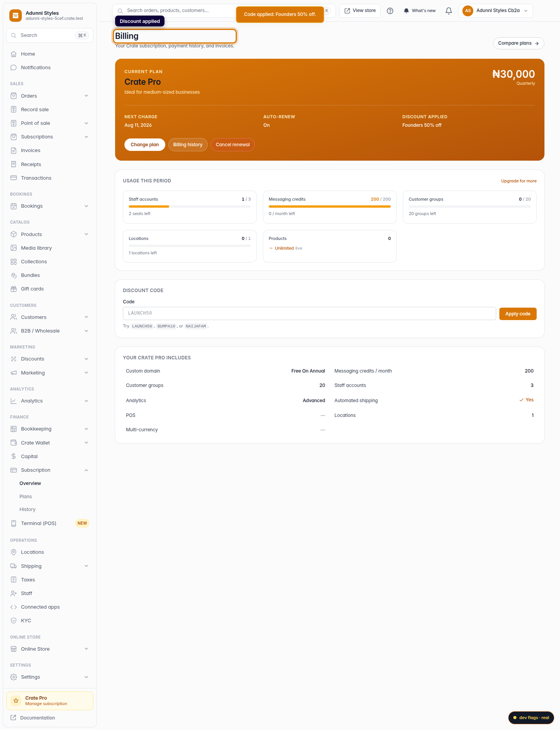Image resolution: width=560 pixels, height=730 pixels.
Task: Click Compare plans button
Action: (x=518, y=43)
